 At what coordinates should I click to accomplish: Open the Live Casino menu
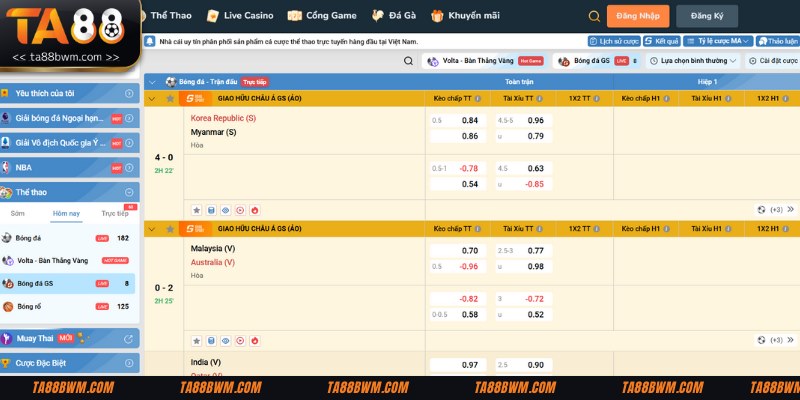click(240, 16)
